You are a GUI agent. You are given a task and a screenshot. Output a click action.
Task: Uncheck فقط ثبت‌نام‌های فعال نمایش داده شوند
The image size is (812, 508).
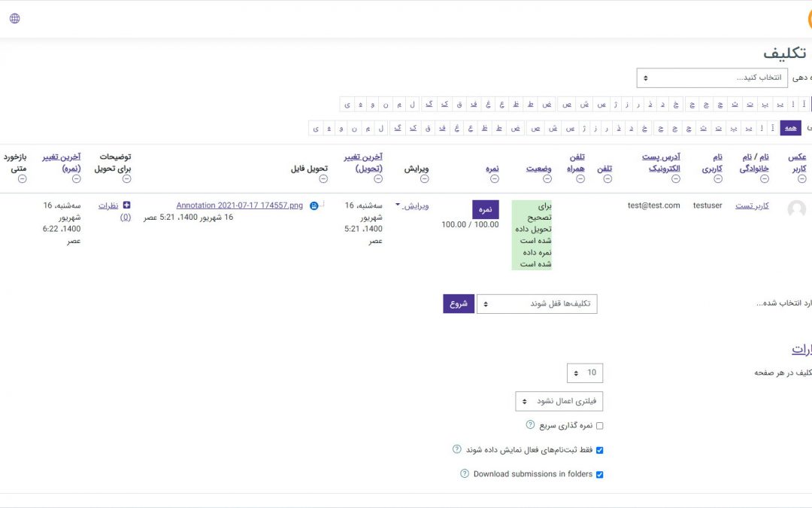[599, 450]
